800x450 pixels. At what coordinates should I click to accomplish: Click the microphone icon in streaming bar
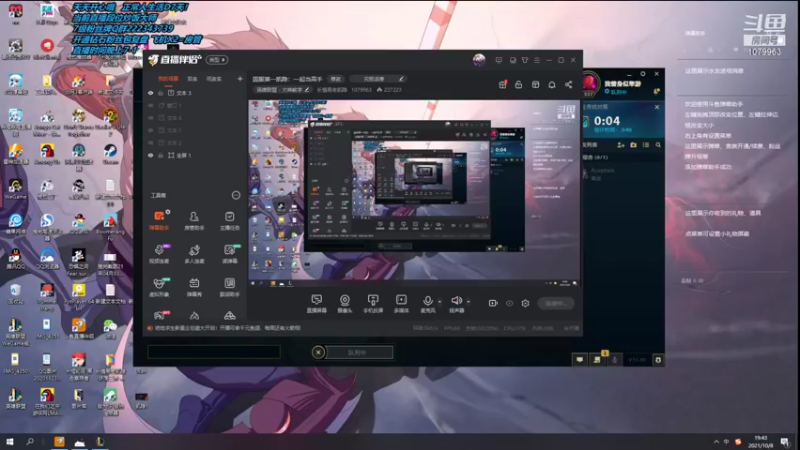tap(428, 301)
